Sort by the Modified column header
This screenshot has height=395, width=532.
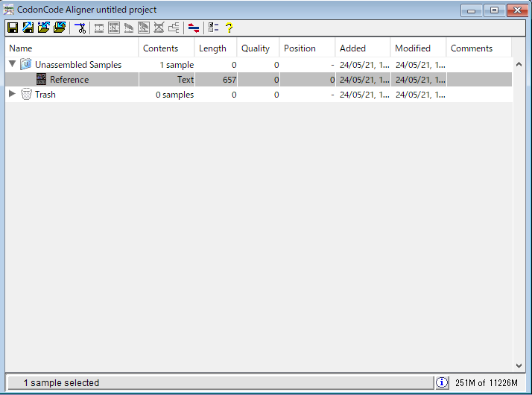coord(418,48)
